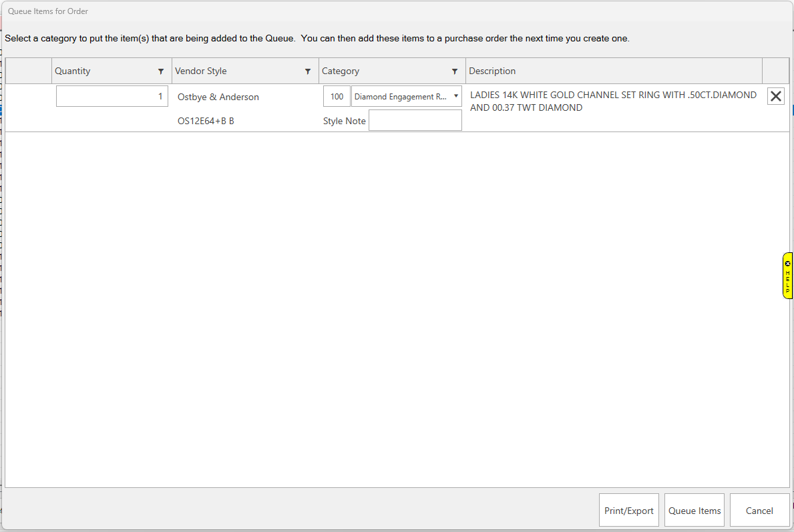
Task: Click the style number OS12E64+B B
Action: point(206,121)
